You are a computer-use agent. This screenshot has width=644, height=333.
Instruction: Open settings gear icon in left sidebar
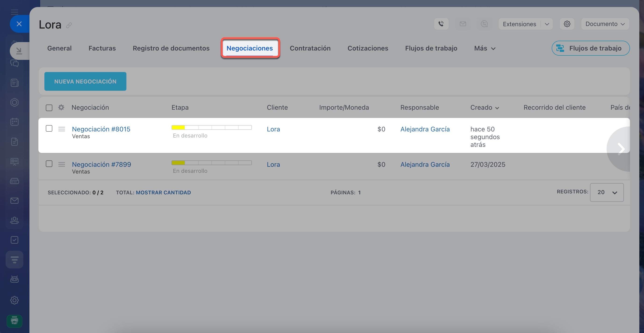point(14,300)
